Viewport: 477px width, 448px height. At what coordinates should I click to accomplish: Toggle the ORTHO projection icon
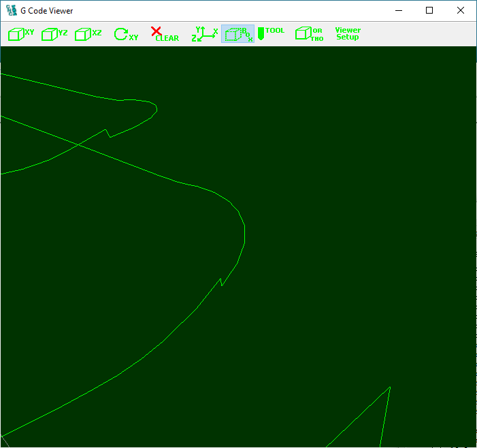pyautogui.click(x=309, y=34)
